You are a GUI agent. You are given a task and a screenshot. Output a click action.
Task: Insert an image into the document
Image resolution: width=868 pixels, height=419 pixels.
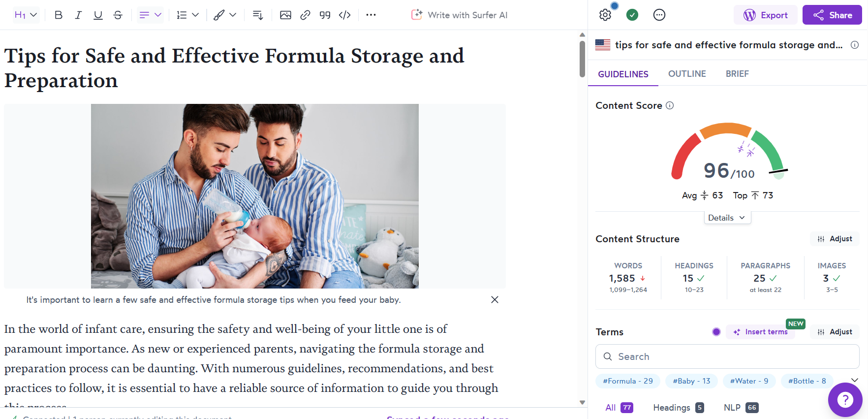285,15
